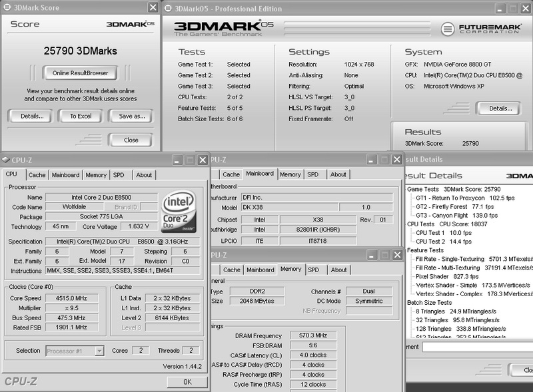Click Core Speed value 4515.0 MHz

[71, 298]
